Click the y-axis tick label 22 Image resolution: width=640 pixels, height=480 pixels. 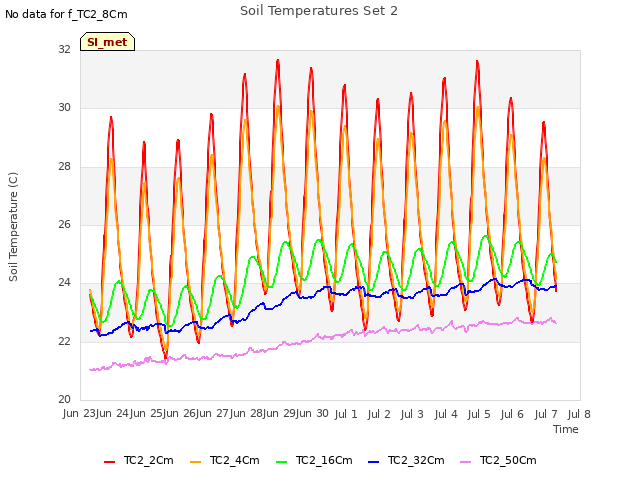point(64,341)
